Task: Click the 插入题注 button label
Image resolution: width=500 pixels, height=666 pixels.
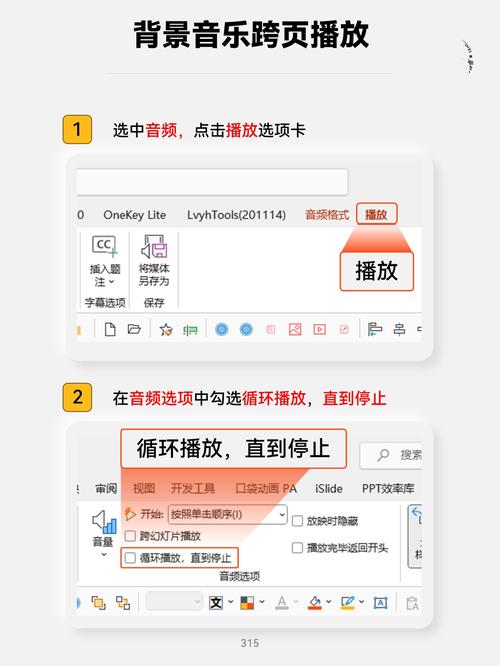Action: click(x=105, y=275)
